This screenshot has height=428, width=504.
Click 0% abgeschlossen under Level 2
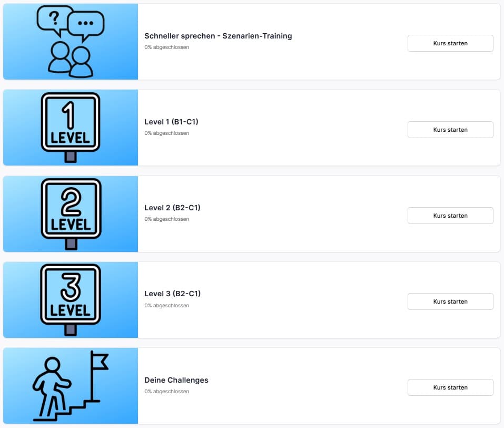point(166,219)
